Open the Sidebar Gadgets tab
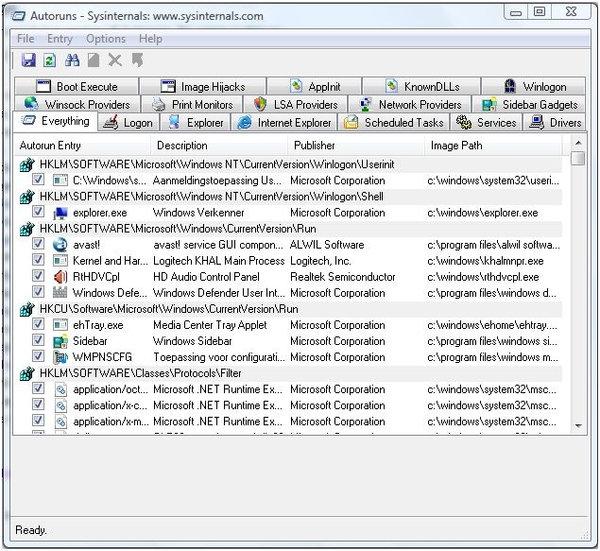This screenshot has height=551, width=600. coord(529,104)
